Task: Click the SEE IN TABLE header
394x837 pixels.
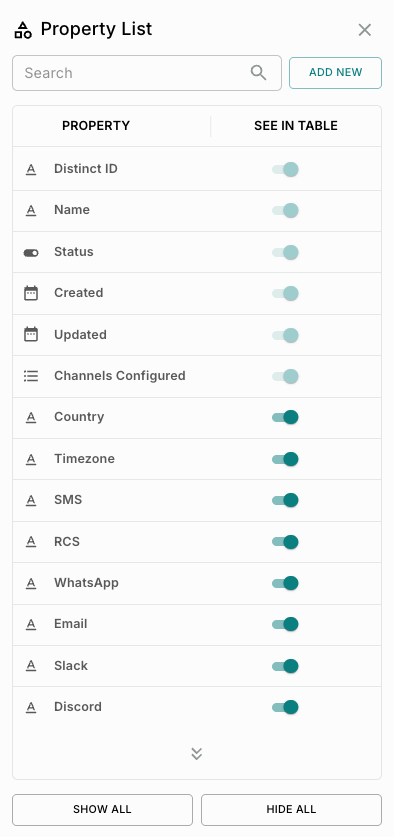Action: (296, 125)
